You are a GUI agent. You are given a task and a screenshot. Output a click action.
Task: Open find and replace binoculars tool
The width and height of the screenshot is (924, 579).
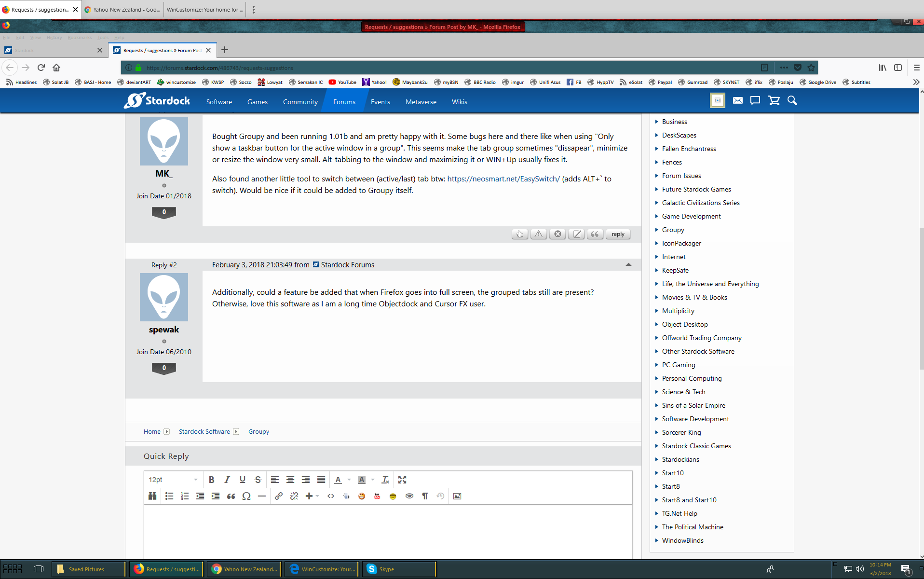pos(152,496)
